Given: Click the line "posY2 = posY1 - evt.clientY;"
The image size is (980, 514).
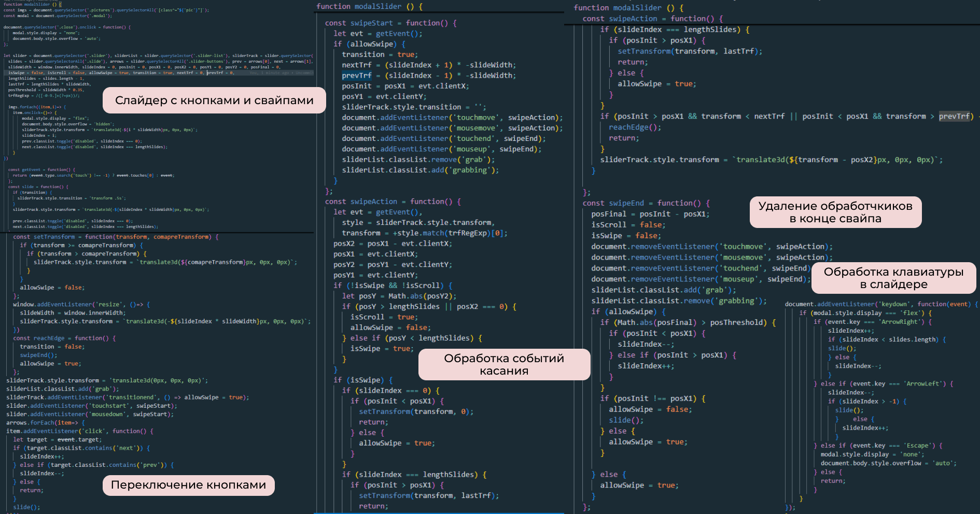Looking at the screenshot, I should [x=393, y=264].
